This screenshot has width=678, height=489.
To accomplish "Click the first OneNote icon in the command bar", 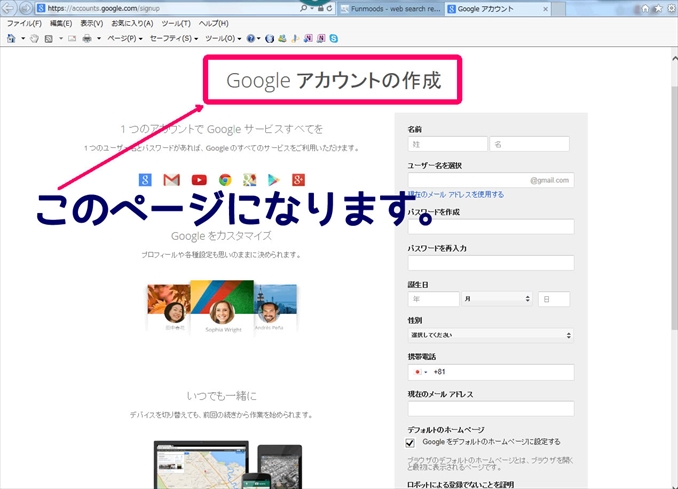I will pos(308,38).
